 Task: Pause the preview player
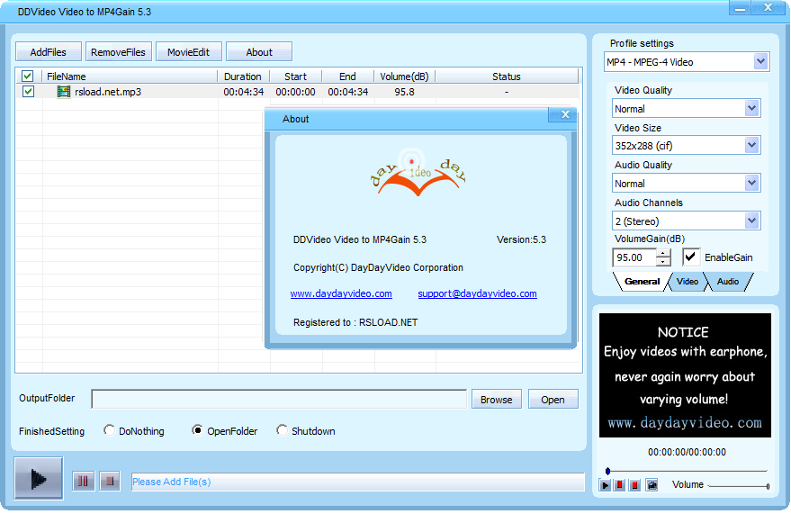620,485
